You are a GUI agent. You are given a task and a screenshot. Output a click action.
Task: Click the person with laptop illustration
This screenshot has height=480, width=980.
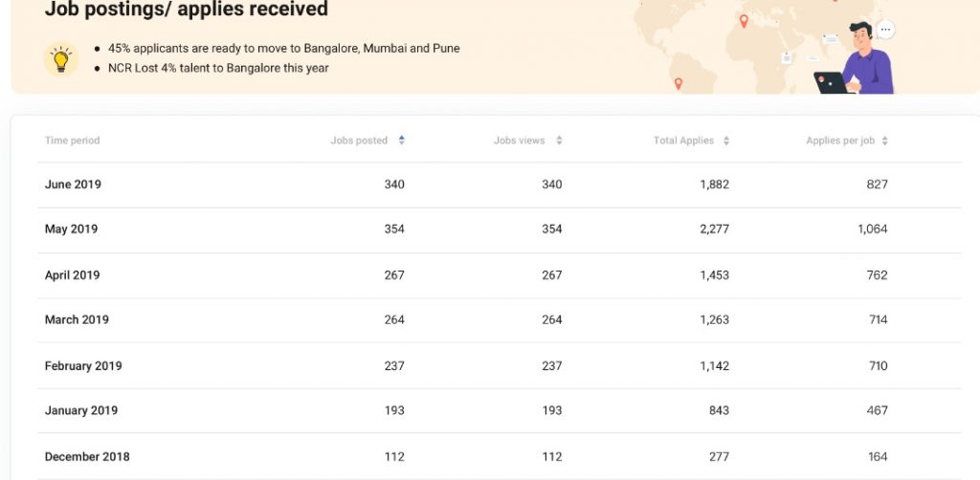(x=857, y=59)
